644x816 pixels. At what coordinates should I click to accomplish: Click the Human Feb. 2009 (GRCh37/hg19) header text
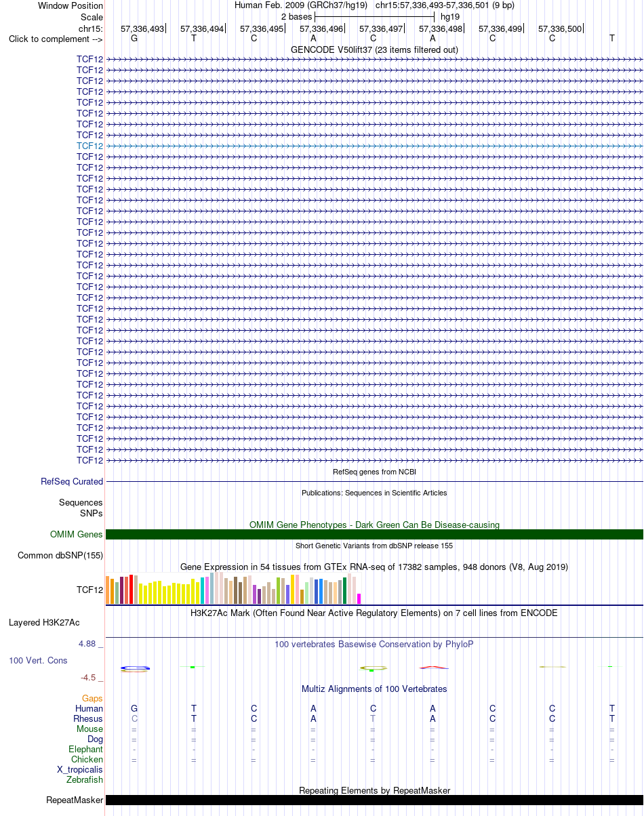[301, 5]
